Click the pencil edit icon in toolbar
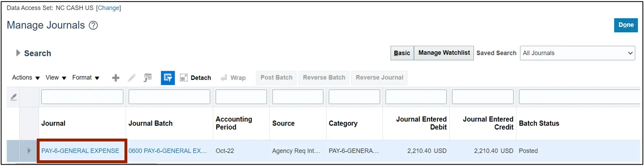This screenshot has height=166, width=644. click(x=132, y=78)
